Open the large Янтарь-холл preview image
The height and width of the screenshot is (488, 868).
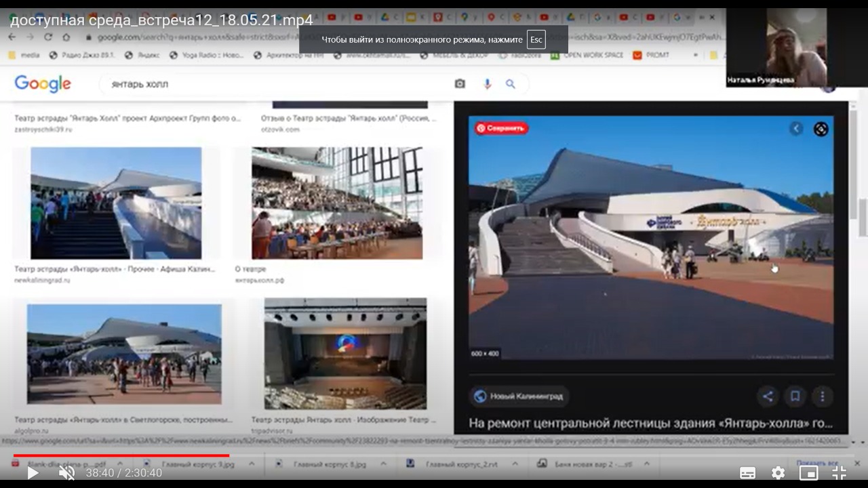click(651, 238)
